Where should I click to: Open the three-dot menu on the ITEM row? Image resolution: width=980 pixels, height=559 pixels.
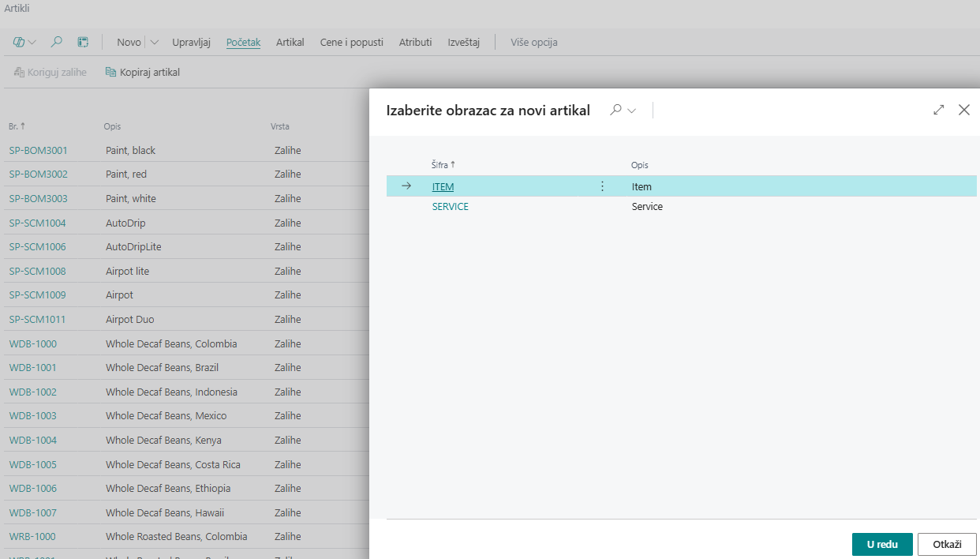click(x=602, y=186)
